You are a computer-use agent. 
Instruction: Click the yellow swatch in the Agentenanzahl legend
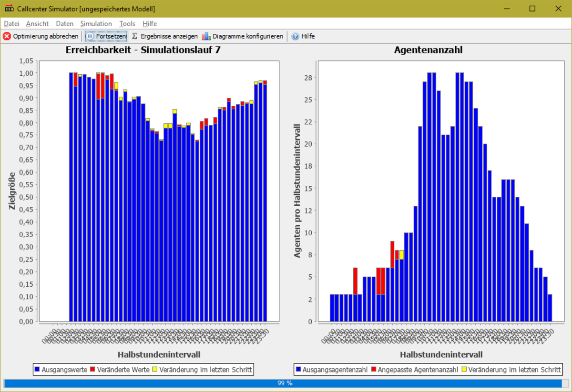pos(464,369)
